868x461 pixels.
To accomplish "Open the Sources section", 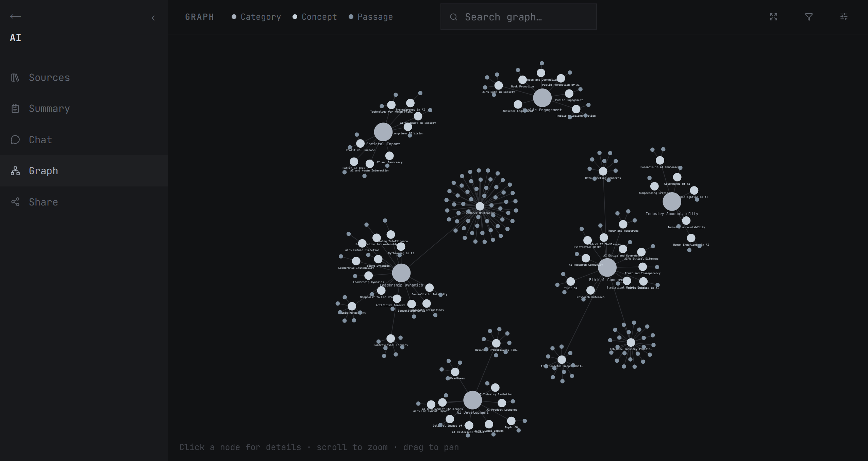I will coord(84,78).
